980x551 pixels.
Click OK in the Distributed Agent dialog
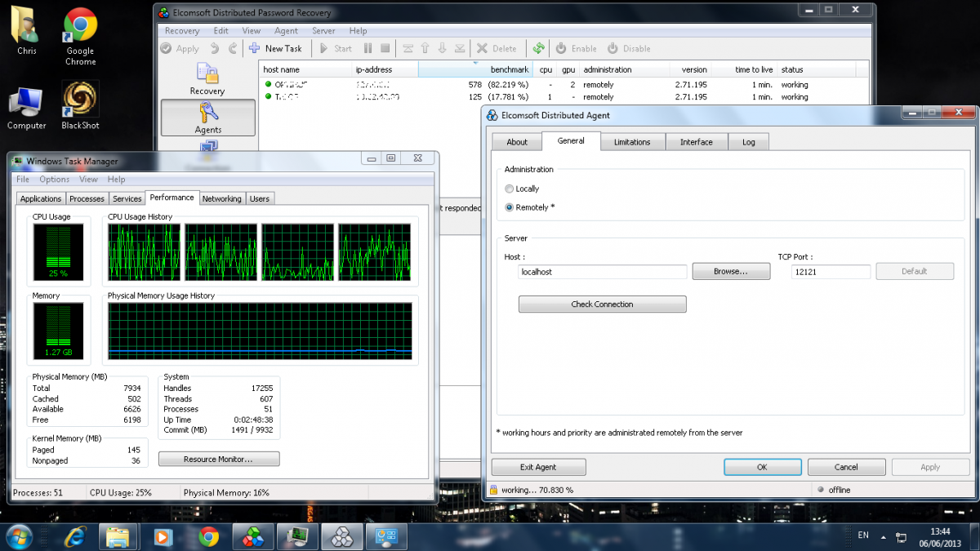pos(761,467)
